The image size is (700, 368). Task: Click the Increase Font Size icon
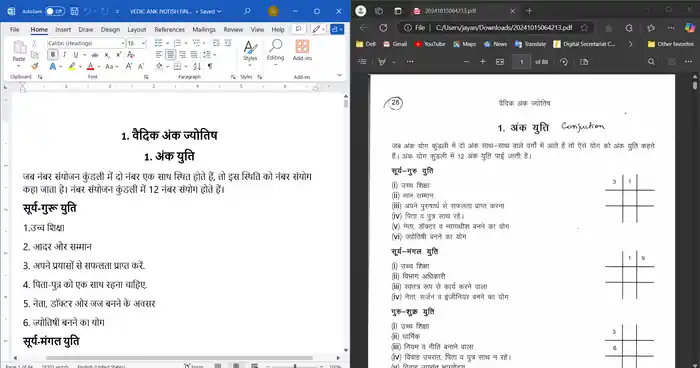(129, 66)
